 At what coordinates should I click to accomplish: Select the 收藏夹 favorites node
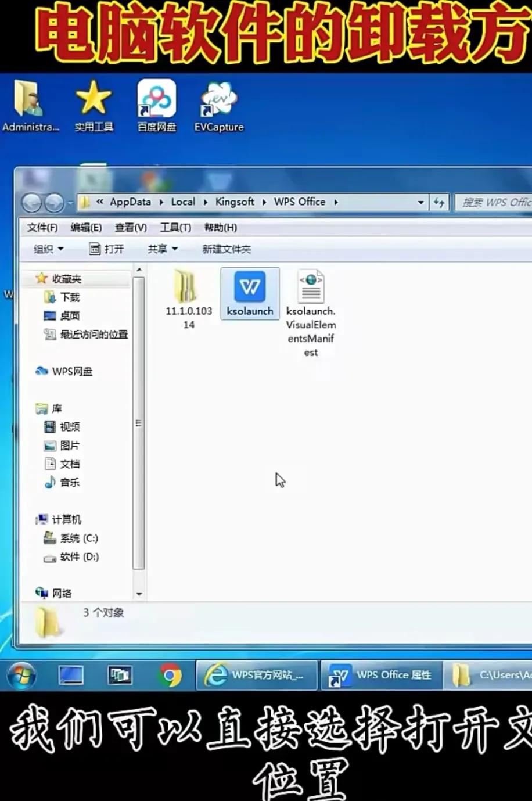point(66,279)
